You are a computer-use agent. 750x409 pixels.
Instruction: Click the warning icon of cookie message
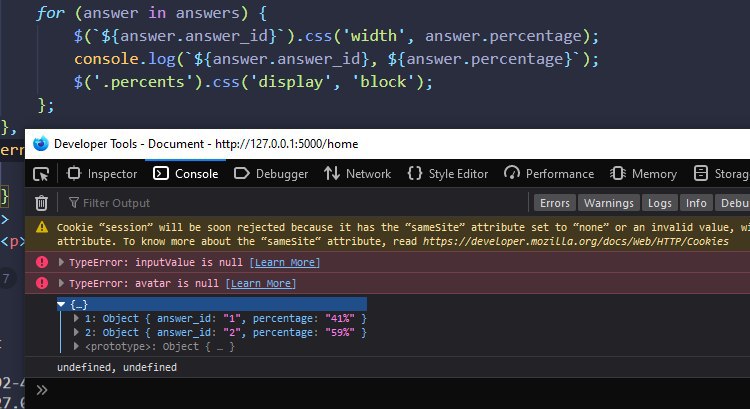[42, 227]
